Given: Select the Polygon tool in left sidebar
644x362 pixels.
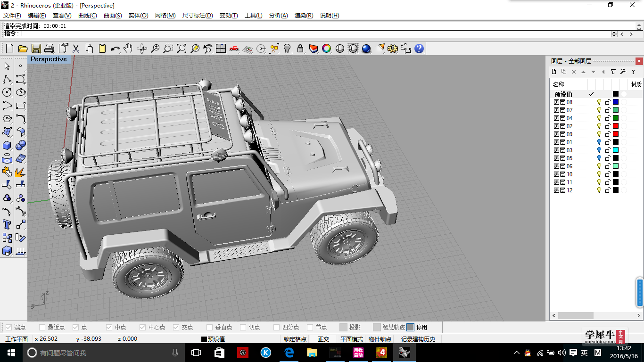Looking at the screenshot, I should [7, 119].
